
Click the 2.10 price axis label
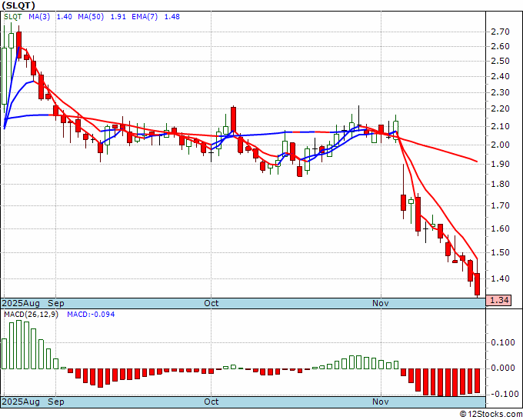501,126
